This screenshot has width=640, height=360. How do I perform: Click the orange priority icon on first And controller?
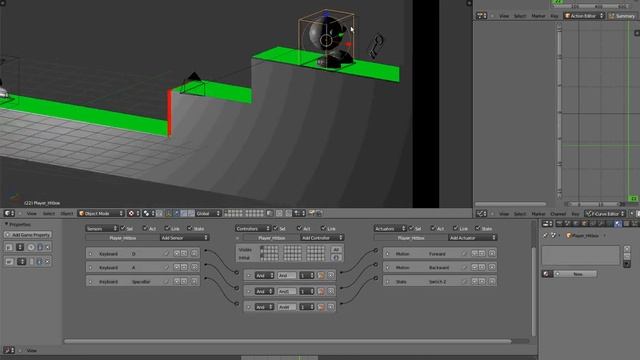321,276
